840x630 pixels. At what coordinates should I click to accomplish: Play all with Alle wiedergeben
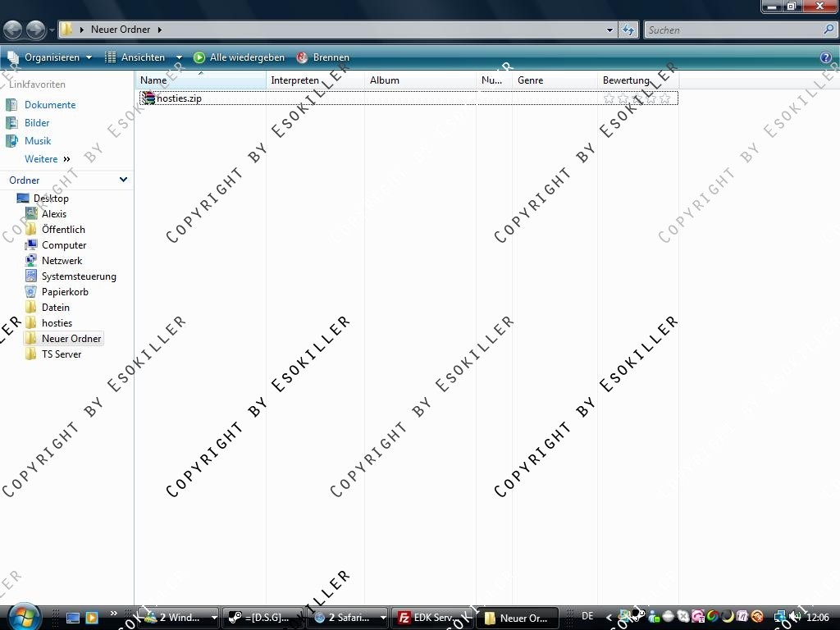tap(239, 57)
